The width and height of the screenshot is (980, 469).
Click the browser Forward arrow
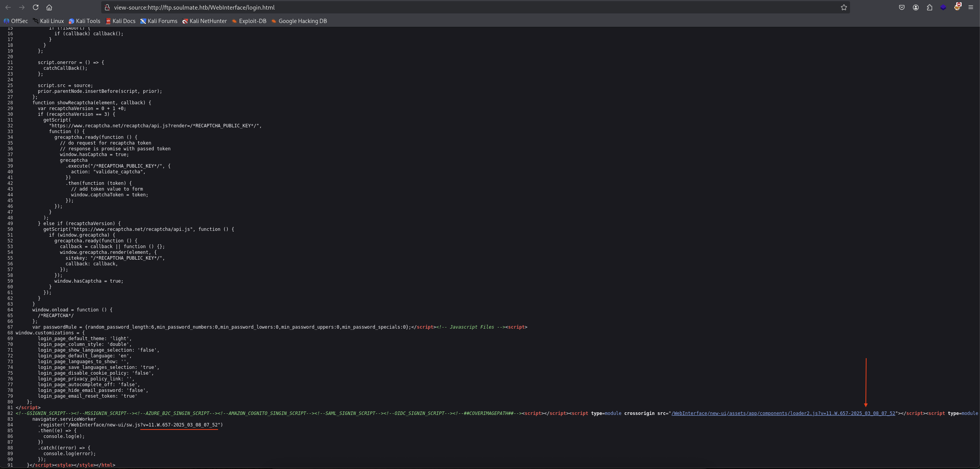[x=22, y=7]
